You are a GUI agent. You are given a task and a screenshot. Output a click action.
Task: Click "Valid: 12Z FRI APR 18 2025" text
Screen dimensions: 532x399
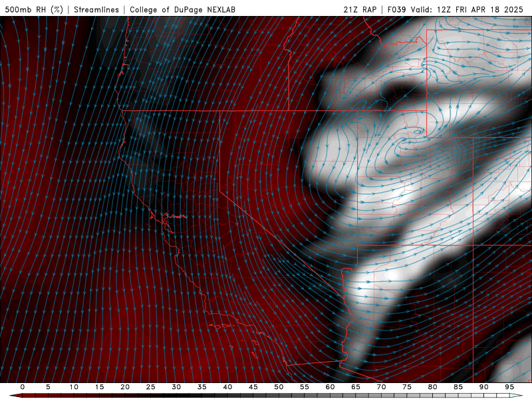coord(467,9)
